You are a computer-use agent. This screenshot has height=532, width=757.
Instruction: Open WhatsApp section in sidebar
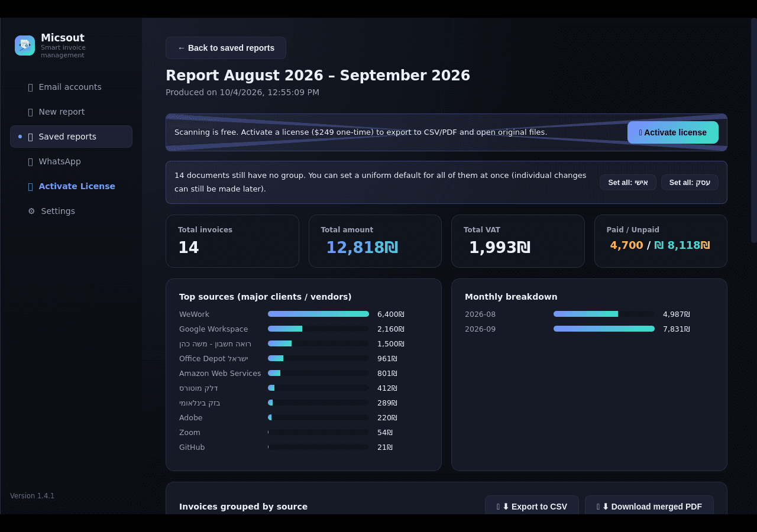tap(71, 161)
